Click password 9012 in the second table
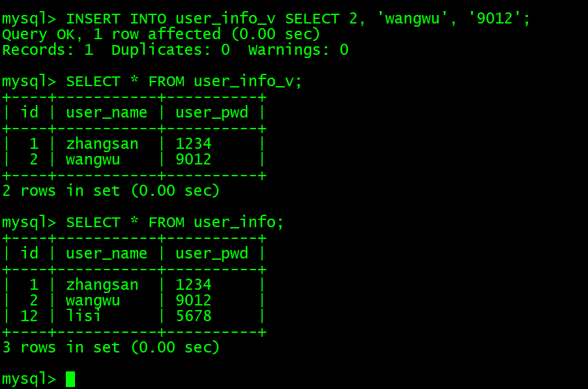This screenshot has height=389, width=588. coord(194,300)
